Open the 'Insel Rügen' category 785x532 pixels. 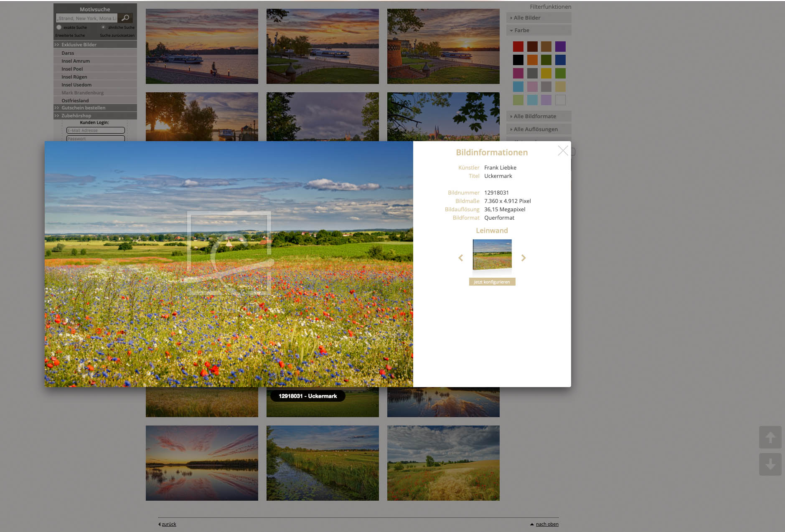[x=74, y=77]
